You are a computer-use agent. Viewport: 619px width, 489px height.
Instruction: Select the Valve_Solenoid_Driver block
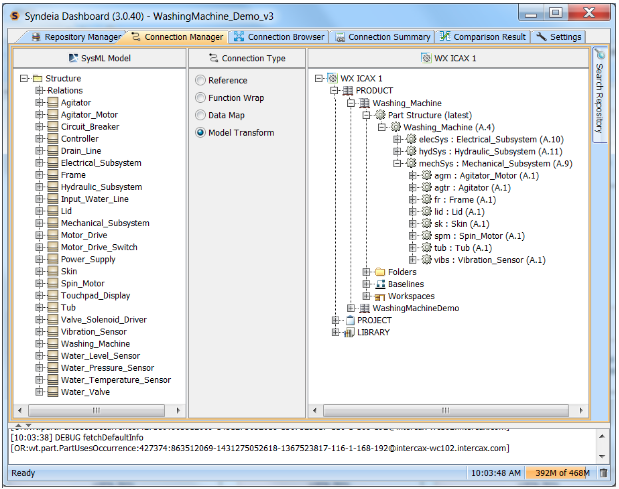103,320
